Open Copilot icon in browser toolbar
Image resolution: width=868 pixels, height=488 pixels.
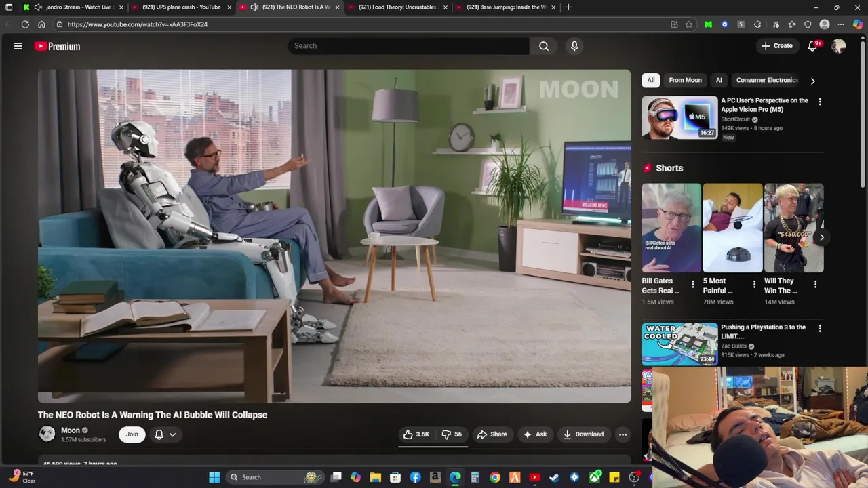point(858,24)
